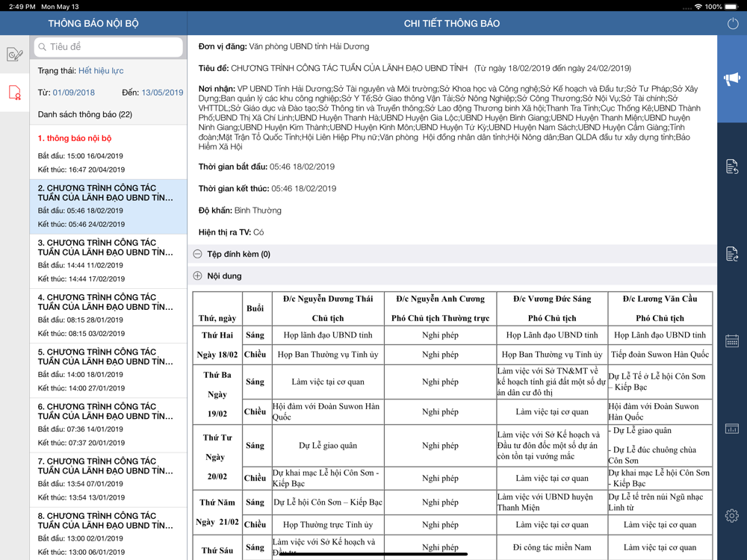747x560 pixels.
Task: Open the megaphone announcements icon
Action: tap(732, 78)
